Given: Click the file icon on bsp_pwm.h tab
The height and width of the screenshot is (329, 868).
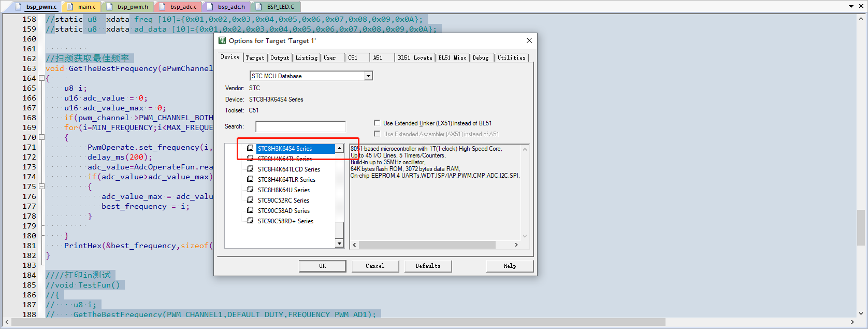Looking at the screenshot, I should point(110,7).
